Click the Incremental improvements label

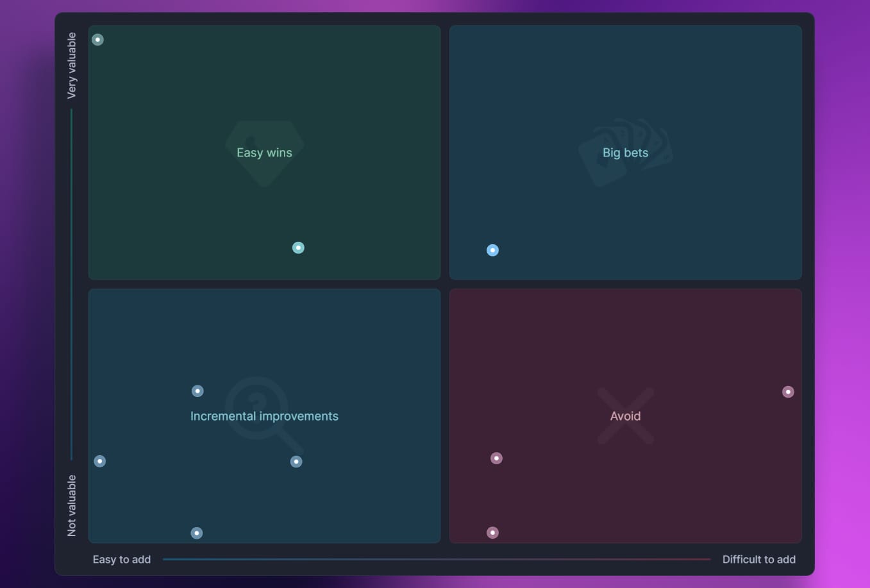(x=264, y=416)
